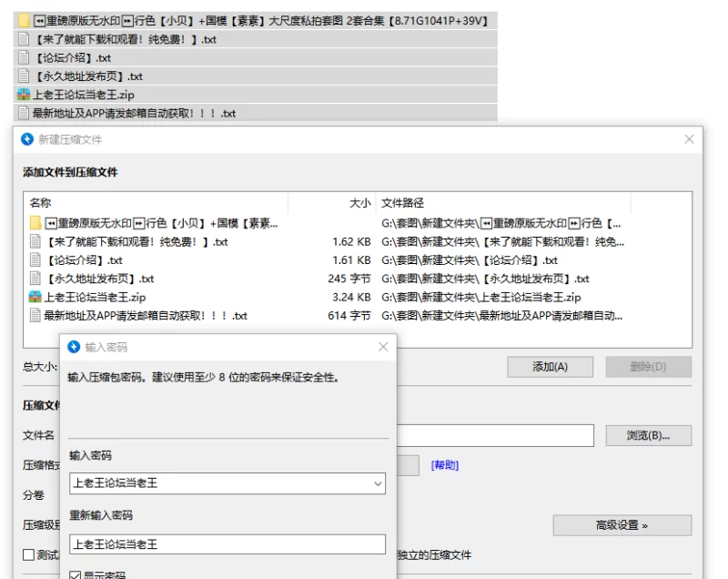The width and height of the screenshot is (728, 579).
Task: Click the zip file icon in the Explorer list
Action: point(24,95)
